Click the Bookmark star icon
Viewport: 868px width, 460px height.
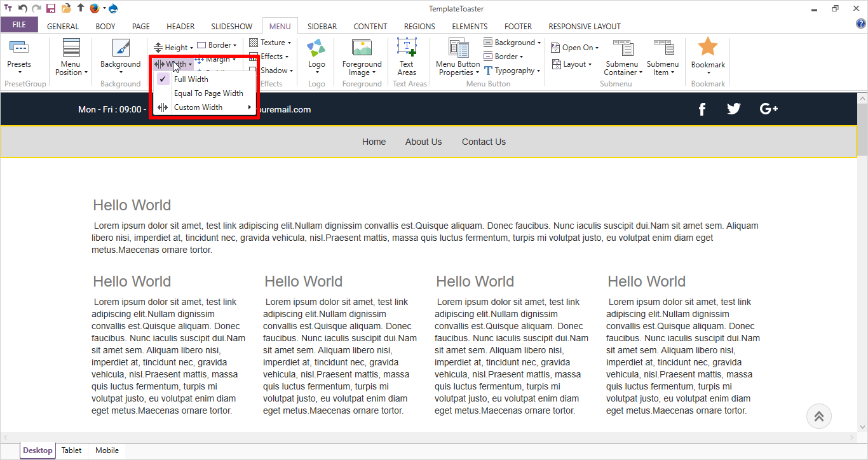point(708,47)
